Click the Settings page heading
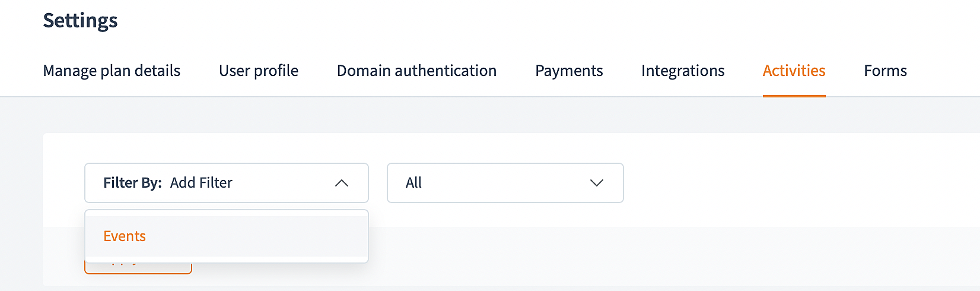Image resolution: width=980 pixels, height=291 pixels. click(x=81, y=21)
